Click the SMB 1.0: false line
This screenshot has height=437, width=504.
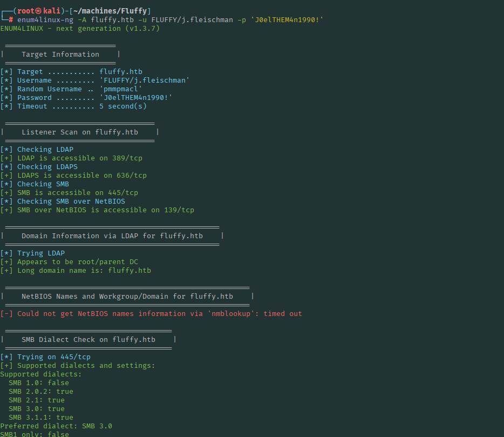pos(39,383)
